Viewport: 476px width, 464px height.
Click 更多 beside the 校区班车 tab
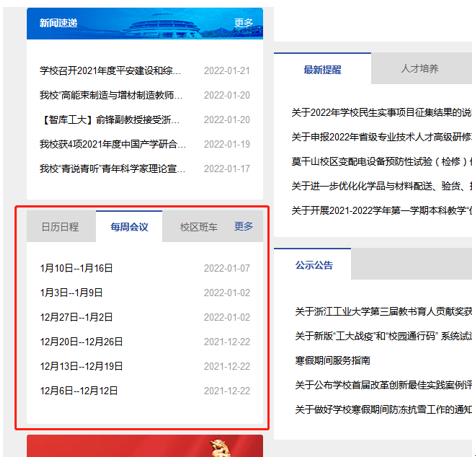tap(244, 226)
